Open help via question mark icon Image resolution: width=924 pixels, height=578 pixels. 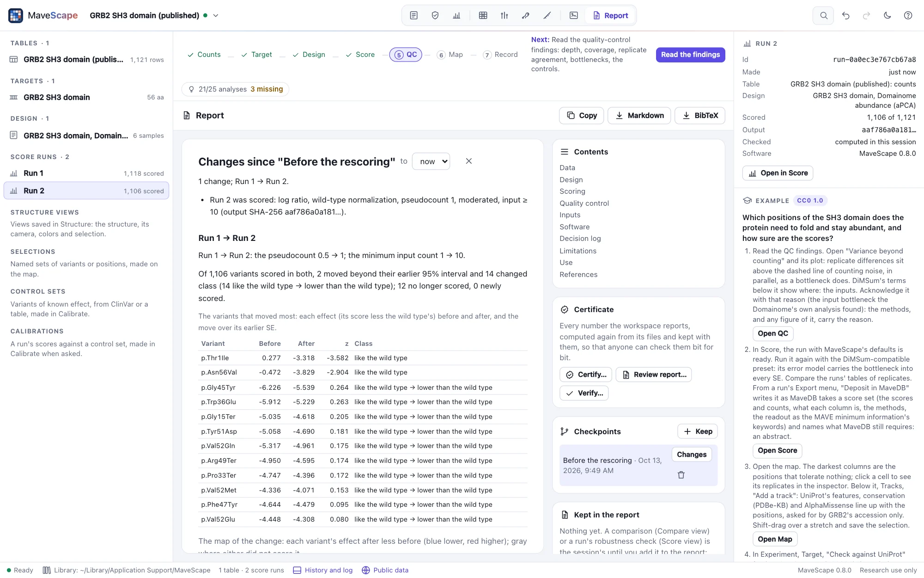908,15
